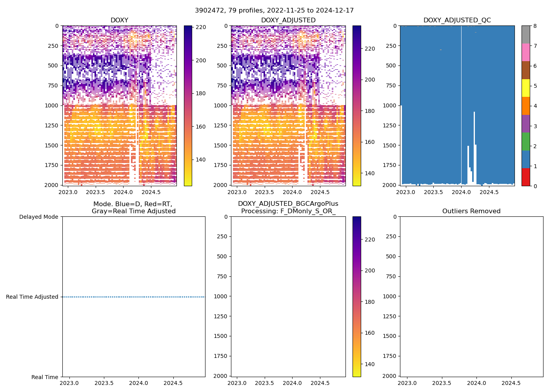
Task: Select the pink QC colorbar segment
Action: (525, 53)
